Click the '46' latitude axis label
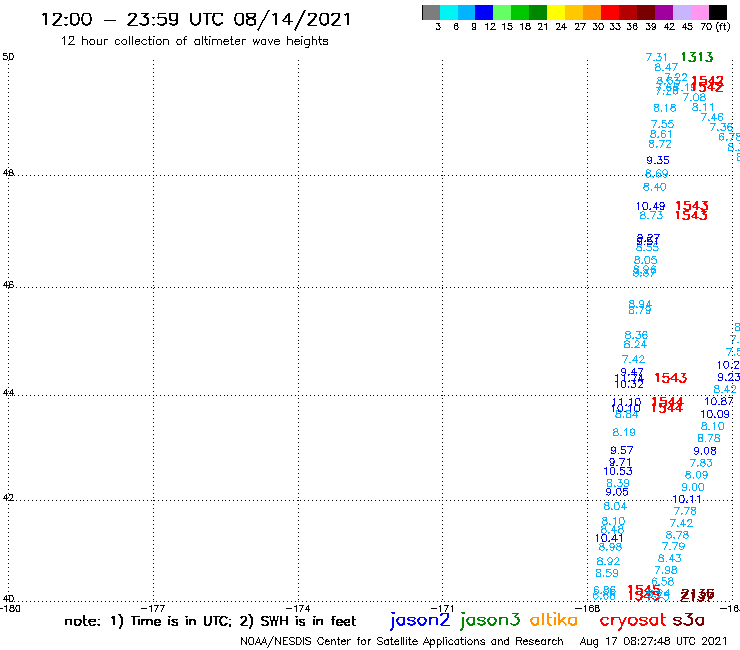Screen dimensions: 740x650 pos(8,285)
